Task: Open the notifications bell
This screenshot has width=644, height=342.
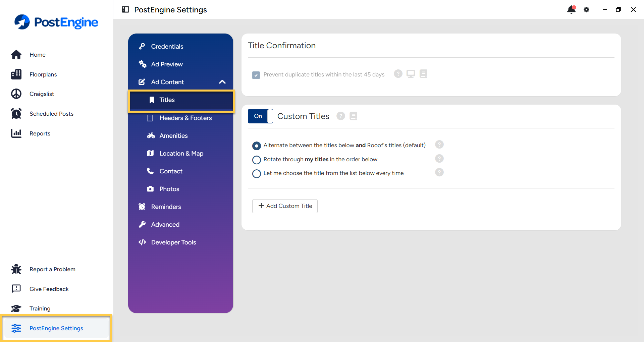Action: click(x=572, y=9)
